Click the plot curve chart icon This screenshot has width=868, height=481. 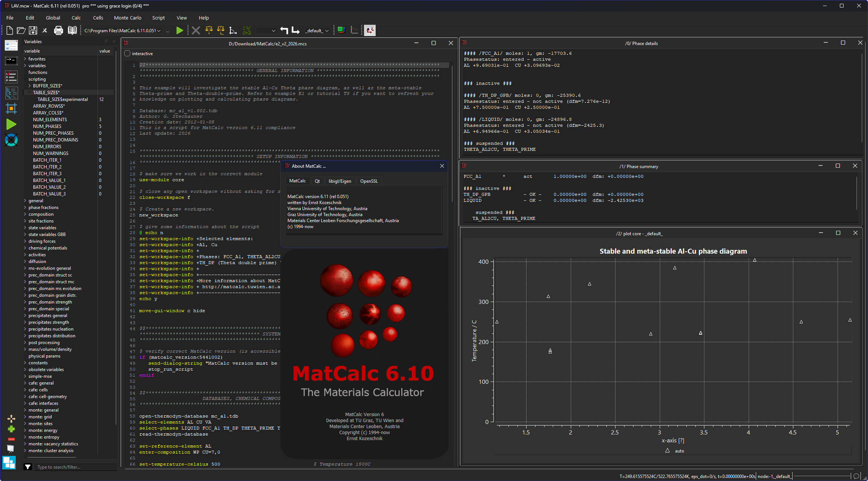point(354,30)
